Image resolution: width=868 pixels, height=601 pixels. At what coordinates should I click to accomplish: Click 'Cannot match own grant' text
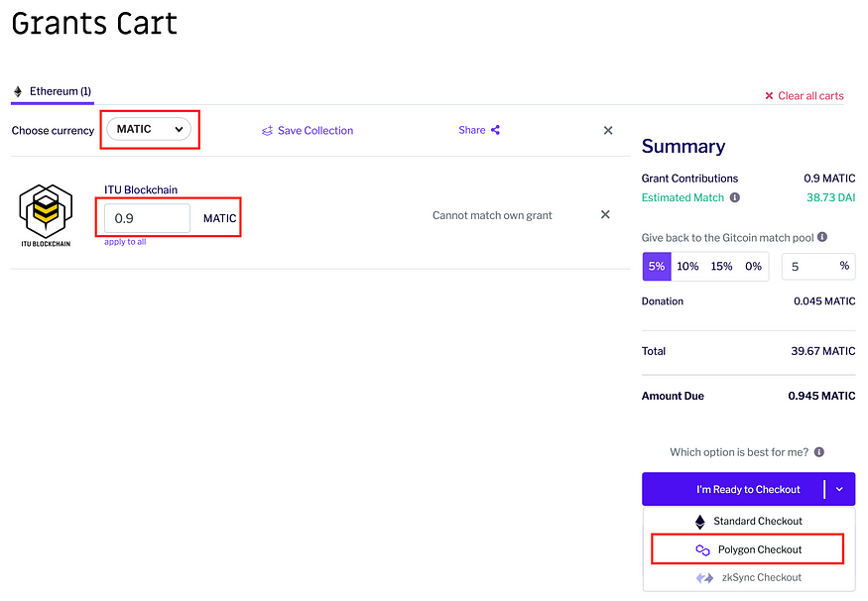[x=492, y=215]
